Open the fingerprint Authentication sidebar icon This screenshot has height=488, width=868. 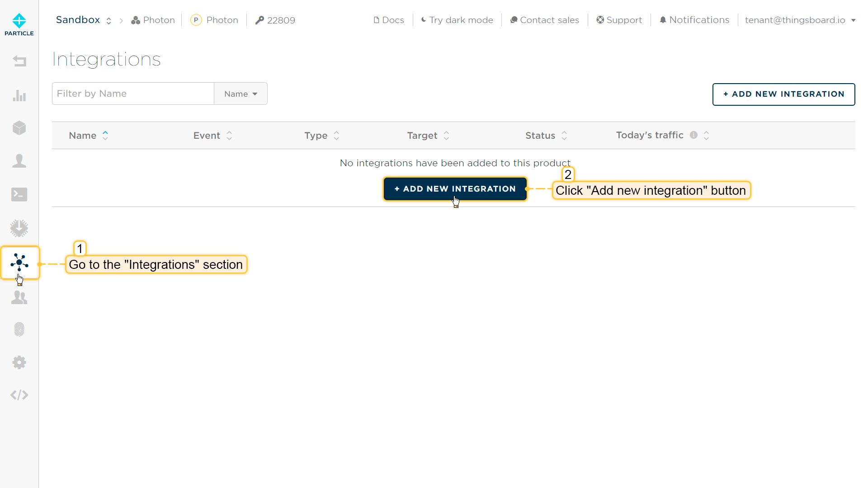click(x=19, y=329)
